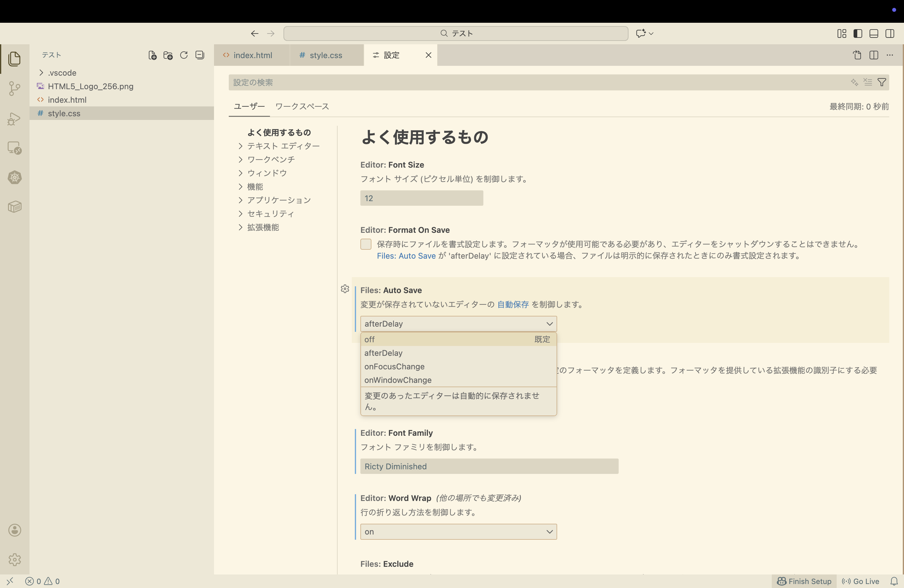Click inside the 設定の検索 search field
The image size is (904, 588).
click(456, 82)
